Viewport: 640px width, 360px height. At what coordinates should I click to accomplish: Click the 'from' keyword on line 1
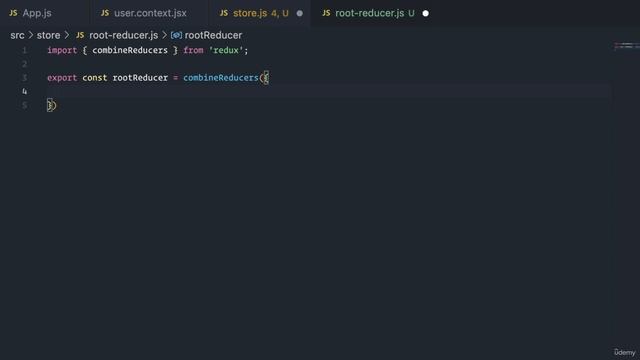coord(193,51)
